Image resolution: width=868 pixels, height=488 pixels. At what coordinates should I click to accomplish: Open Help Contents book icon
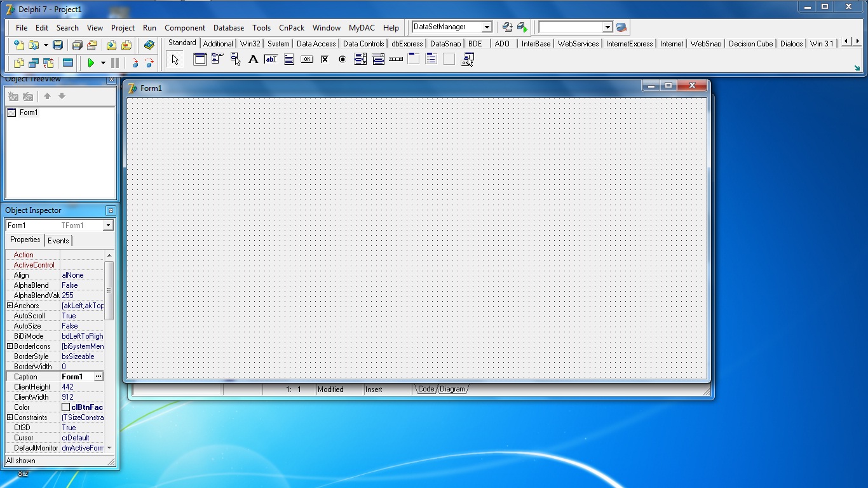coord(149,45)
